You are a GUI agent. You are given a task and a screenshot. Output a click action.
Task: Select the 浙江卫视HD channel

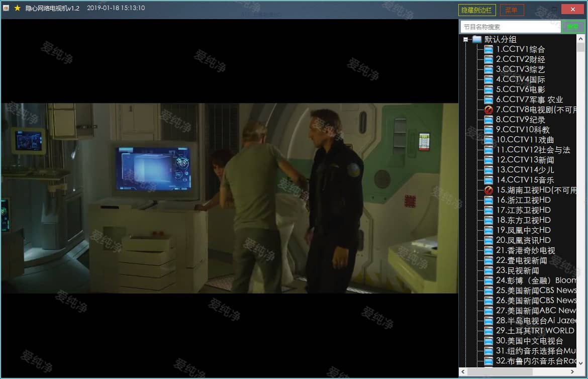tap(523, 200)
